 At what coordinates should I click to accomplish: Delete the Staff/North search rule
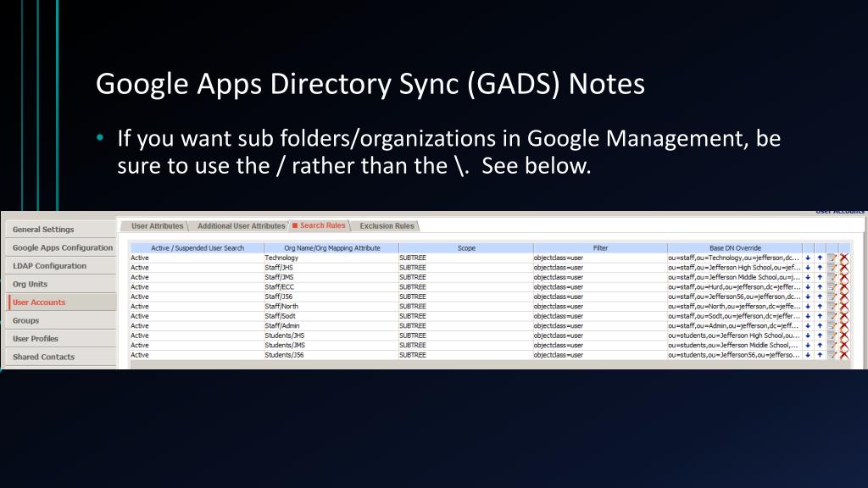843,307
